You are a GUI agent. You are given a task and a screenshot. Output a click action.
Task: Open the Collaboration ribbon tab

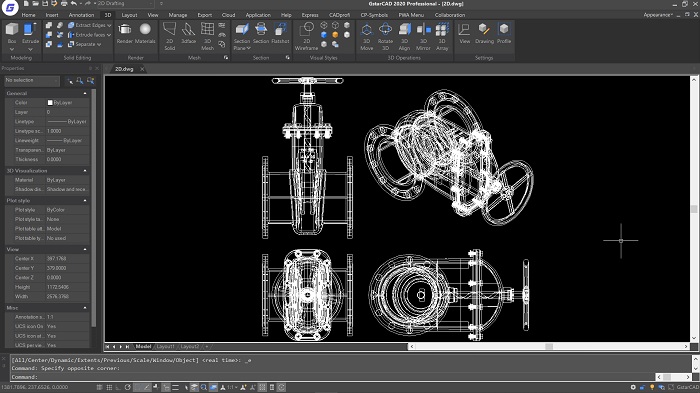(x=450, y=15)
